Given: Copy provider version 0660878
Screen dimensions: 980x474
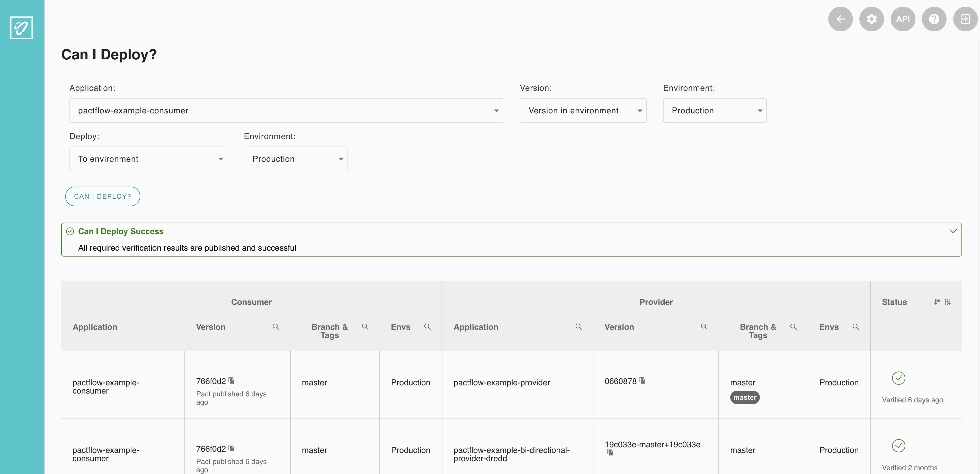Looking at the screenshot, I should 643,380.
